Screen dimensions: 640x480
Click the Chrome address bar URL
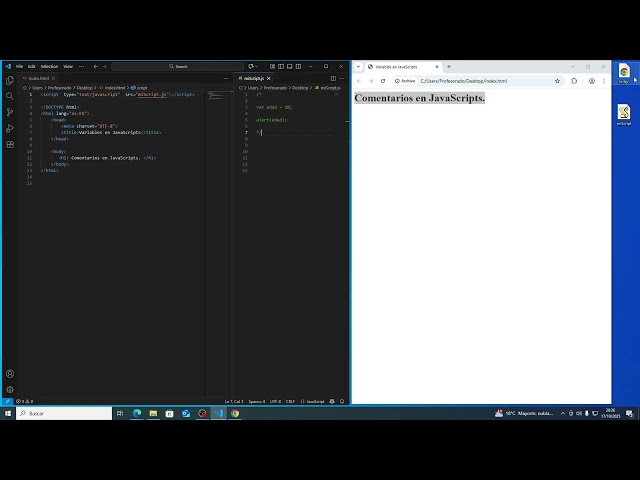[x=464, y=81]
